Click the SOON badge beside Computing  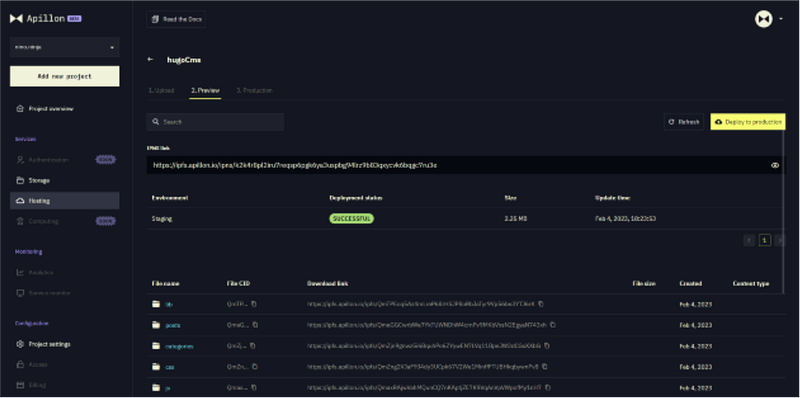[106, 221]
